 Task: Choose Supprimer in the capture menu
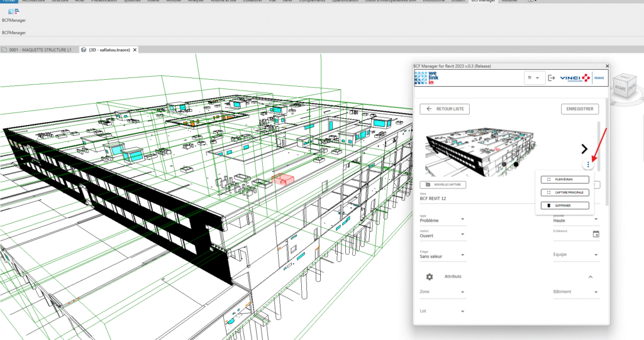[564, 206]
